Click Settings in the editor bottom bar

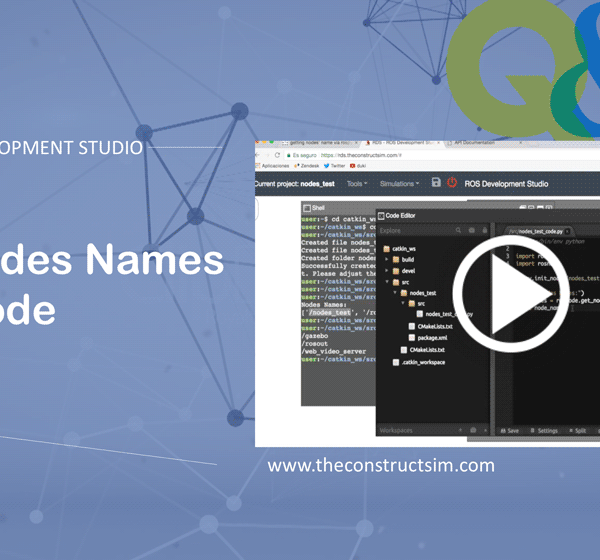(x=544, y=431)
